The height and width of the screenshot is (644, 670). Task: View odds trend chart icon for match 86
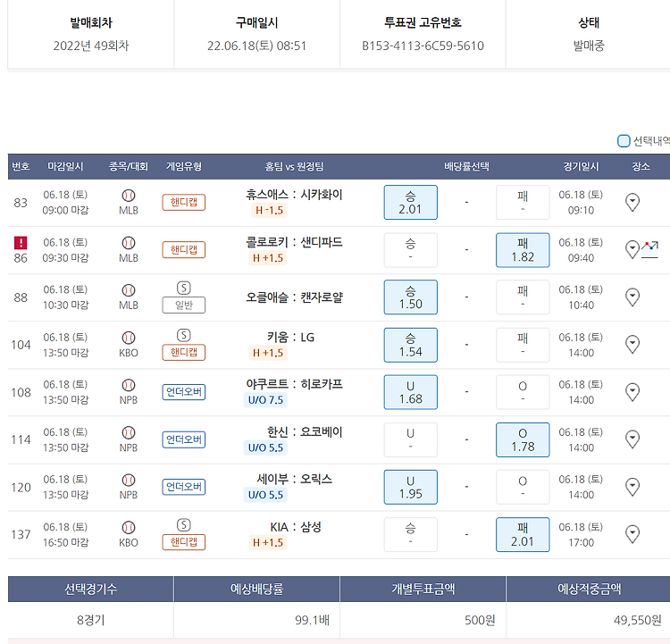[649, 249]
